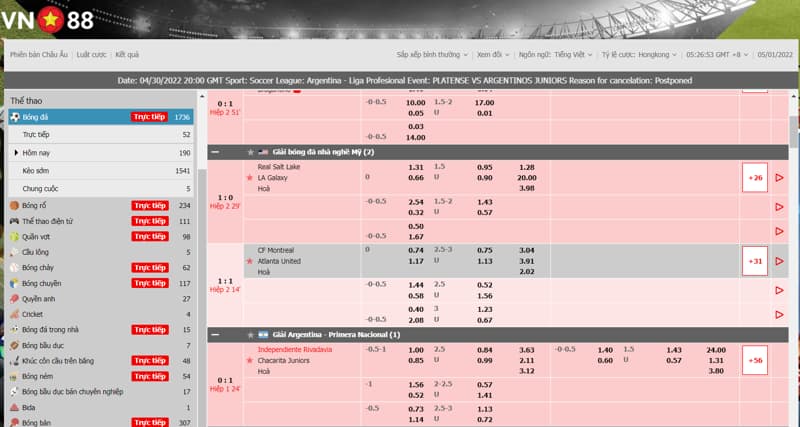Screen dimensions: 800x427
Task: Click the Khúc côn cầu trên băng icon
Action: tap(14, 361)
